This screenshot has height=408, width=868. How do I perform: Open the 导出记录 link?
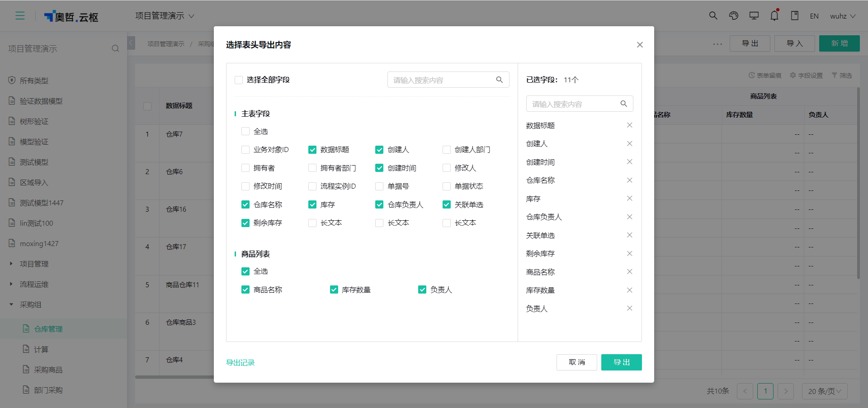(x=241, y=363)
